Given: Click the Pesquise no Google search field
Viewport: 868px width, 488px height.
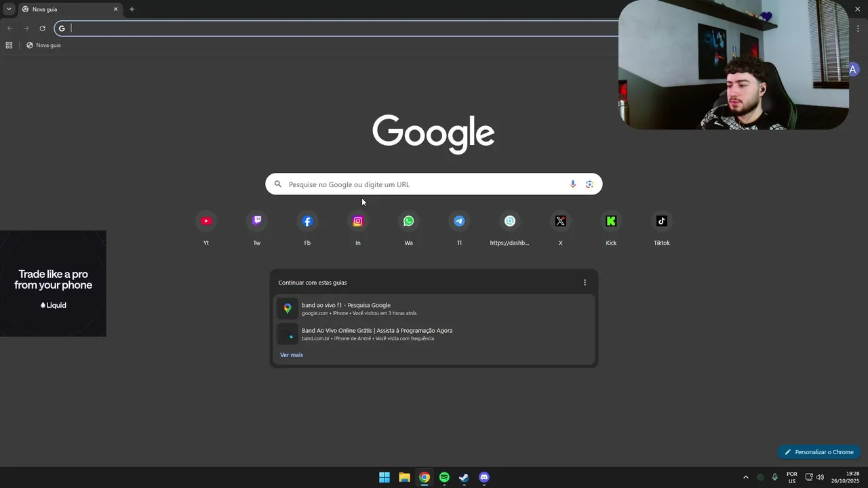Looking at the screenshot, I should click(434, 184).
